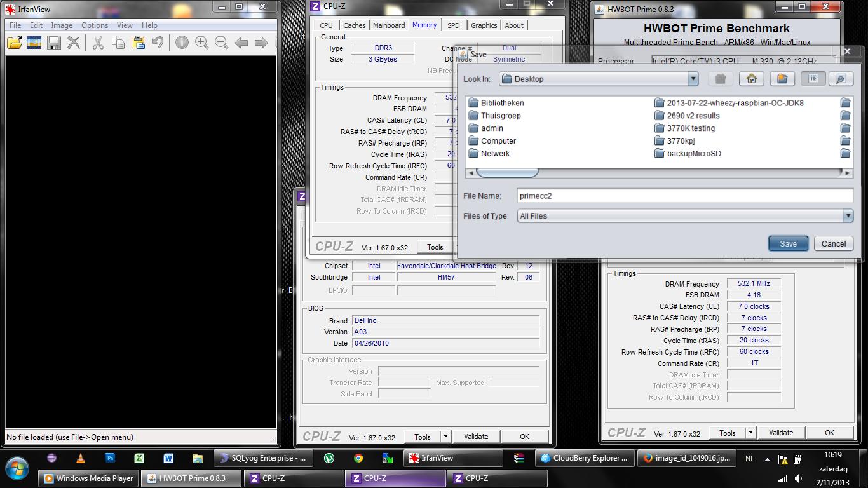This screenshot has width=868, height=488.
Task: Open Photoshop from the taskbar
Action: (110, 458)
